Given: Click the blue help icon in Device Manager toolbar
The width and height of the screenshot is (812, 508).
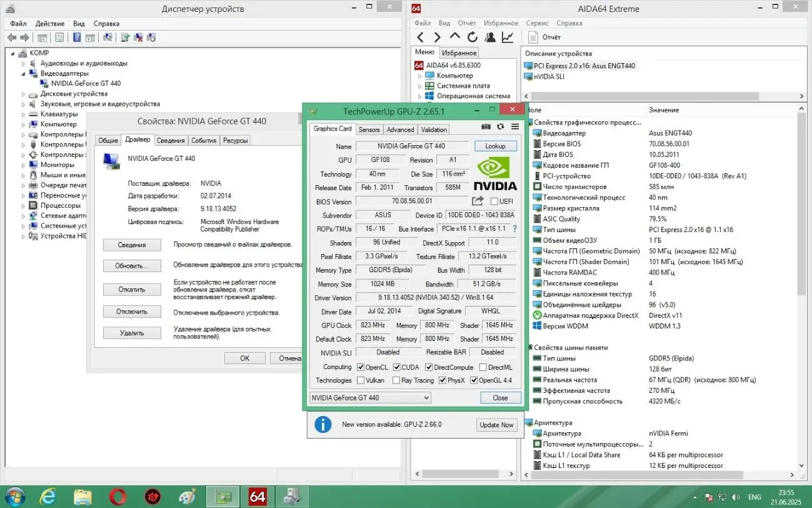Looking at the screenshot, I should pyautogui.click(x=77, y=38).
